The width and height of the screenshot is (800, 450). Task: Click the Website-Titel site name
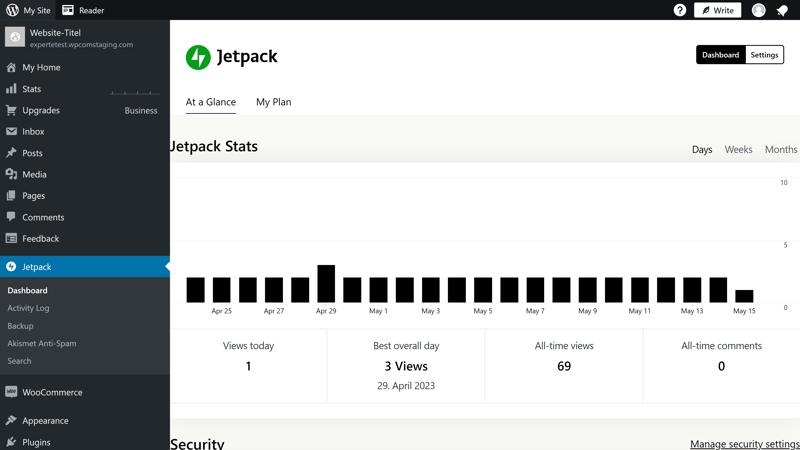pos(55,33)
